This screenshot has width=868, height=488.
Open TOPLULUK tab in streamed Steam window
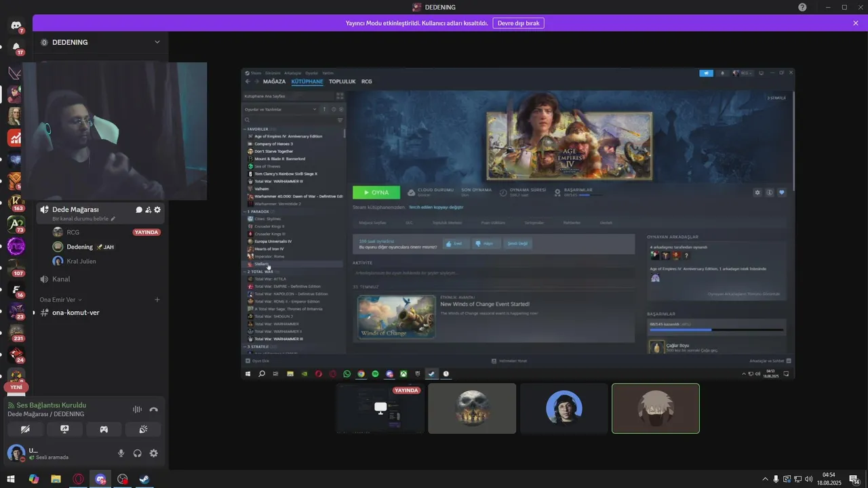(x=342, y=81)
